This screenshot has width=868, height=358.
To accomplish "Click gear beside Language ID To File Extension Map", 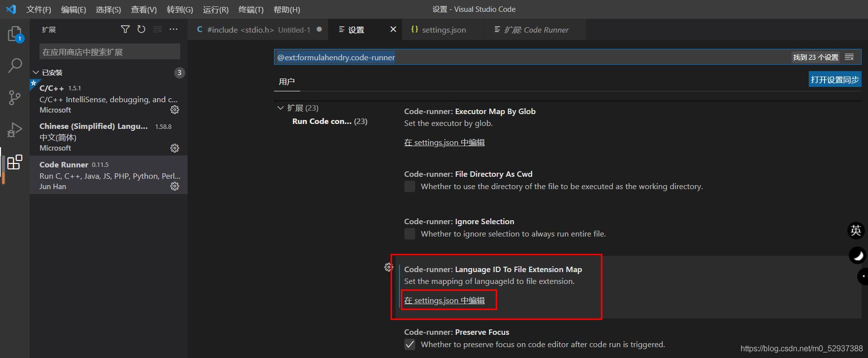I will click(x=389, y=267).
